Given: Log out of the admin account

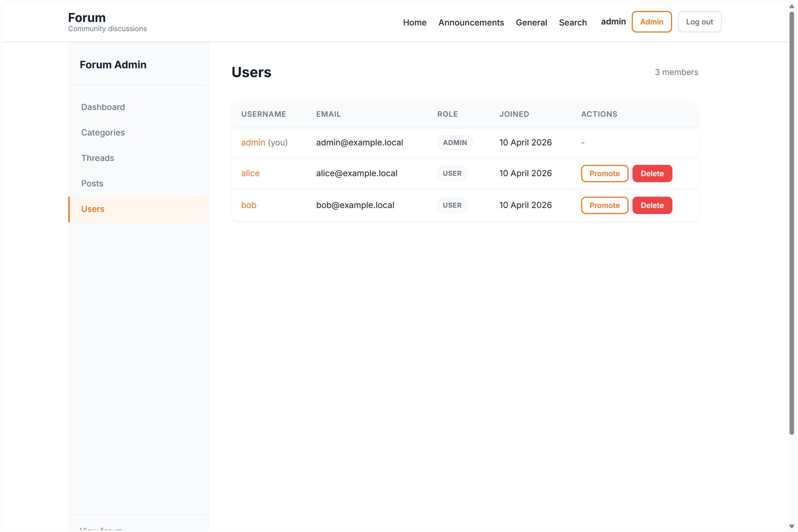Looking at the screenshot, I should (x=699, y=22).
